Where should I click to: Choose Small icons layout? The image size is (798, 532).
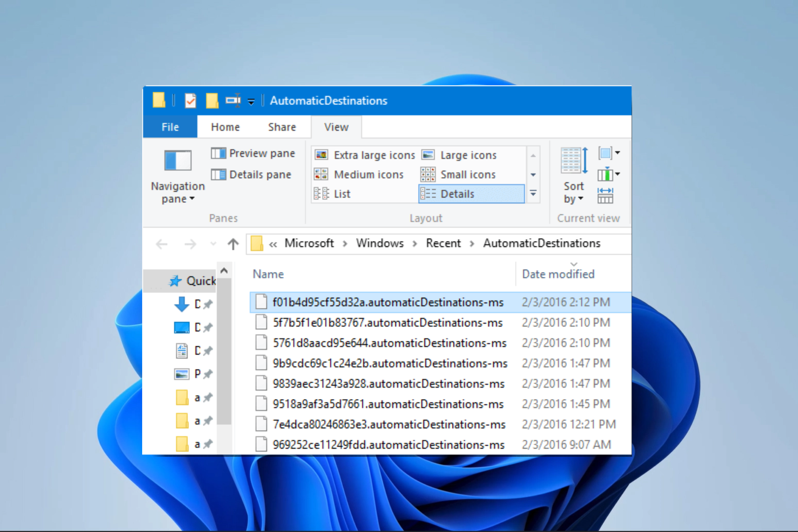click(458, 175)
